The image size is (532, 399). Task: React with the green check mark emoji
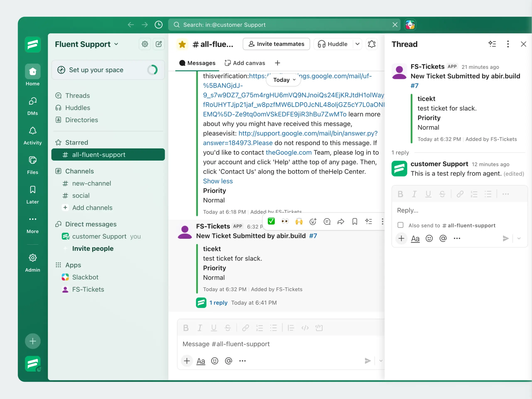[271, 221]
